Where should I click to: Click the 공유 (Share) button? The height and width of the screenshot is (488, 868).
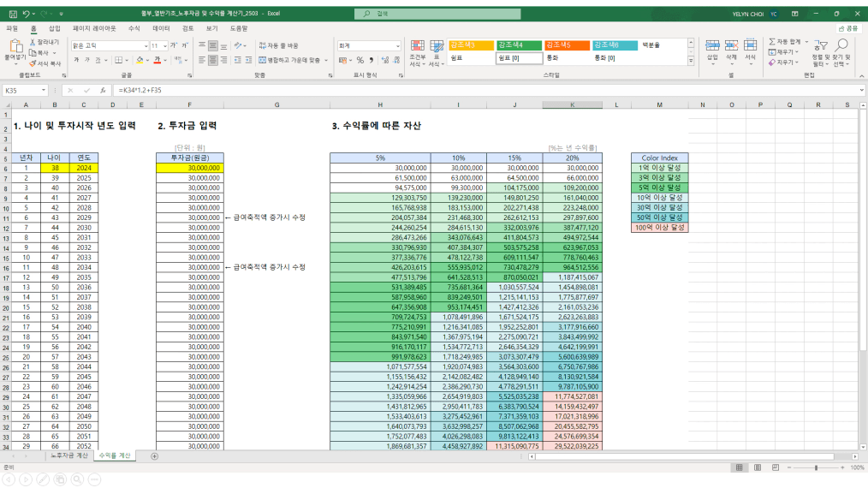coord(847,28)
